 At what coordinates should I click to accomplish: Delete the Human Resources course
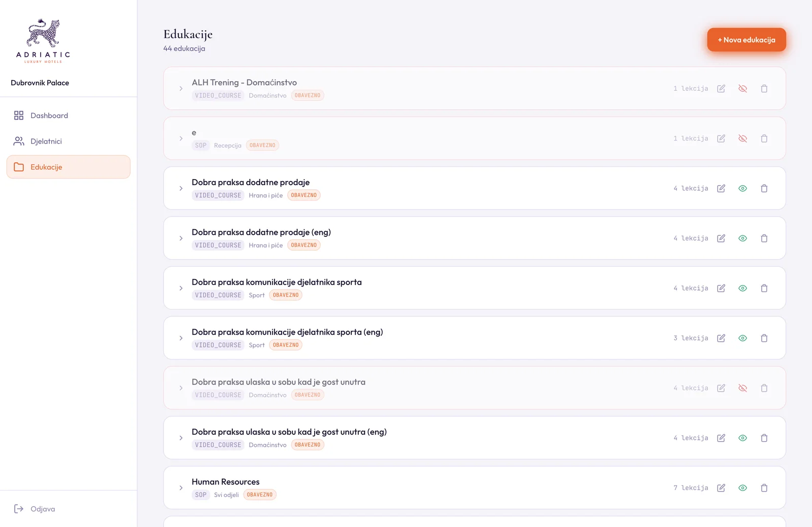pos(764,488)
